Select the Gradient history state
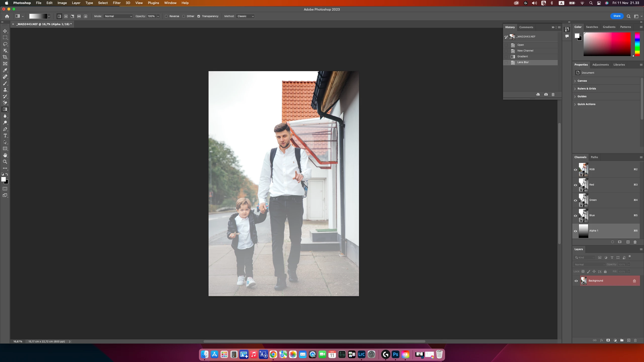The height and width of the screenshot is (362, 644). 522,57
